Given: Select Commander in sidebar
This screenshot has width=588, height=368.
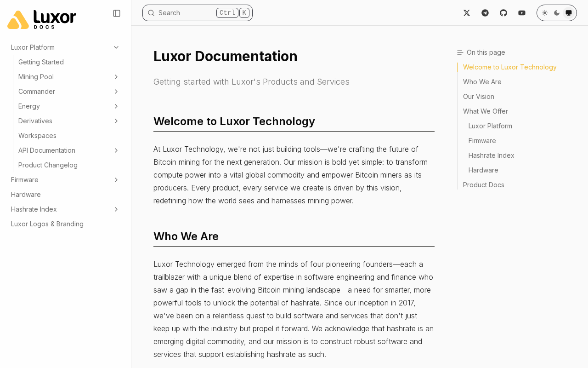Looking at the screenshot, I should [x=37, y=92].
